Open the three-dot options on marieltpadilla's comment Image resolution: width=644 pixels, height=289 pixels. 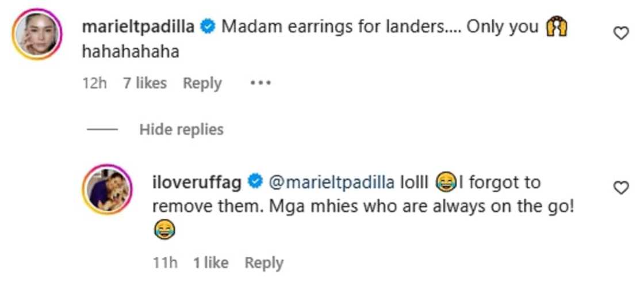click(x=260, y=83)
